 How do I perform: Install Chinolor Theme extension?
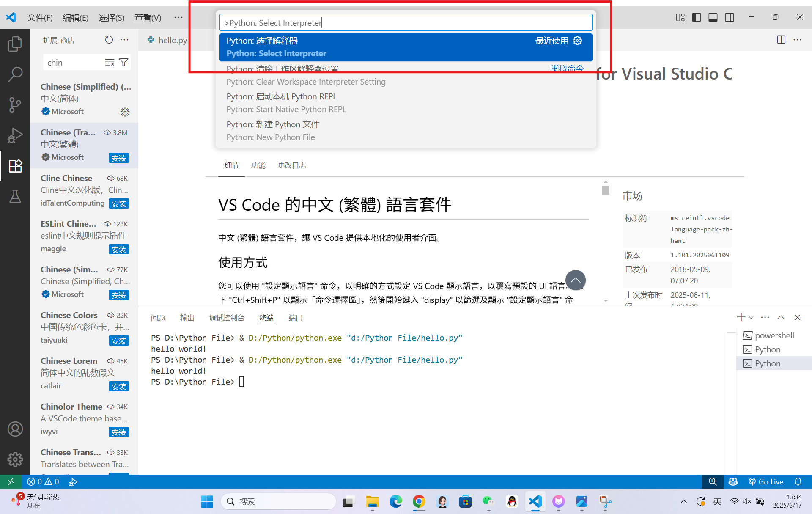119,432
